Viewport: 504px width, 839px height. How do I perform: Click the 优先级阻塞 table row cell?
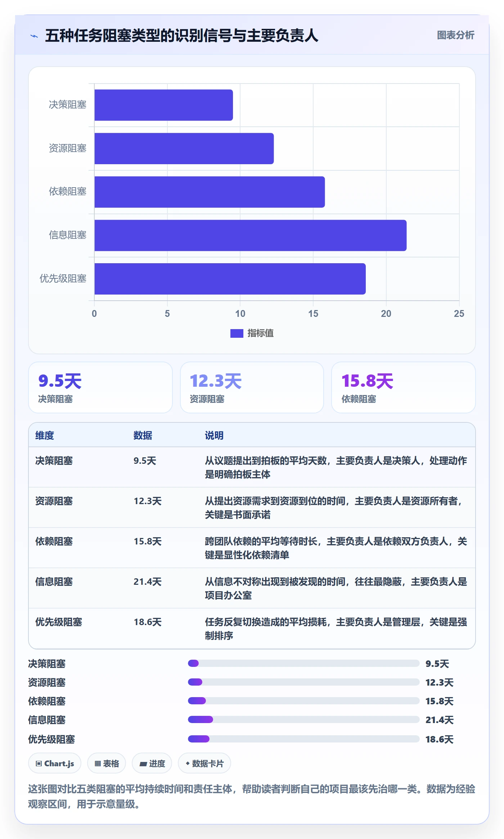click(x=59, y=622)
